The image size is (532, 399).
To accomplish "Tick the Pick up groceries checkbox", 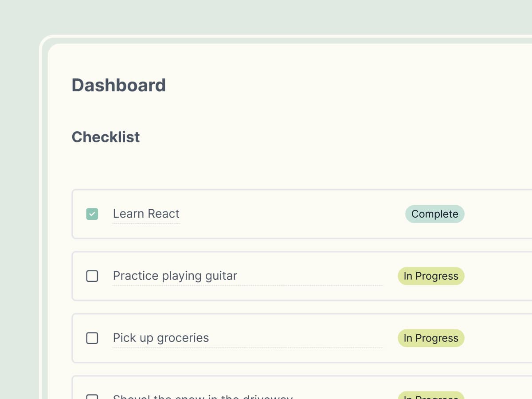I will (92, 338).
